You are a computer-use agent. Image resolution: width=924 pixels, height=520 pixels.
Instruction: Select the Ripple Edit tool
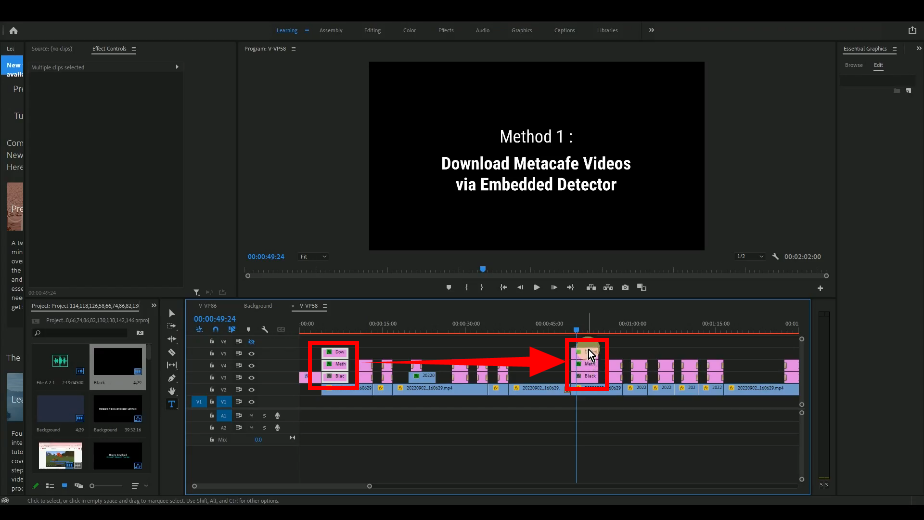click(x=171, y=339)
